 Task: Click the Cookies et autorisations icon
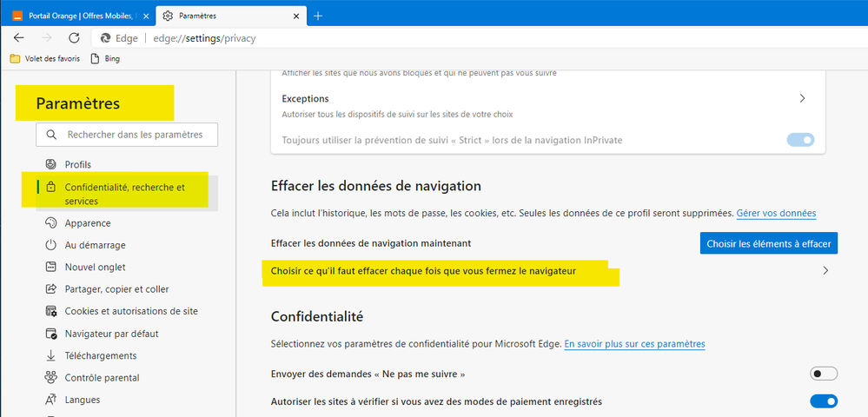[x=51, y=311]
